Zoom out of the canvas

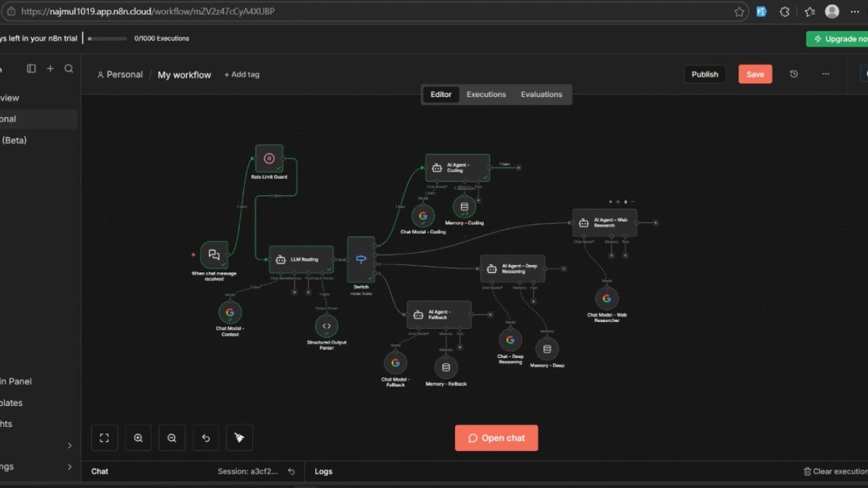(172, 438)
